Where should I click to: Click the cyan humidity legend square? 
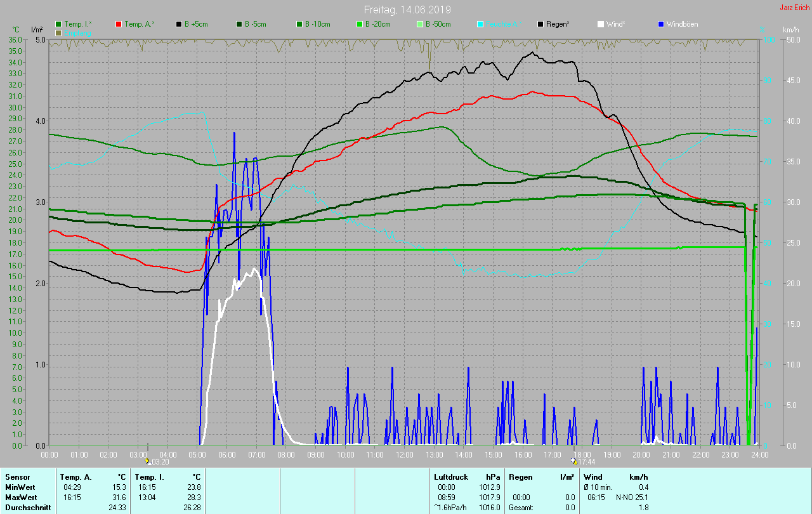click(480, 24)
